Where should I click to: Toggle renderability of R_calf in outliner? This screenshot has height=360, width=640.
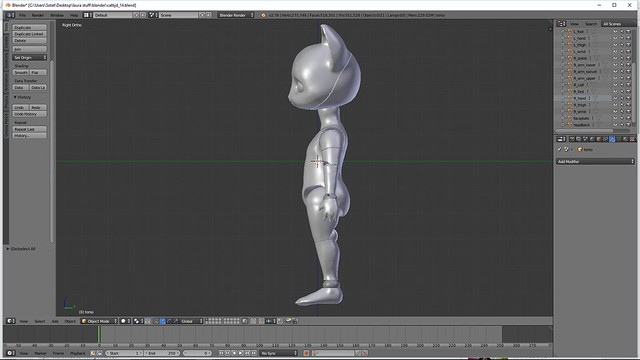pyautogui.click(x=629, y=85)
